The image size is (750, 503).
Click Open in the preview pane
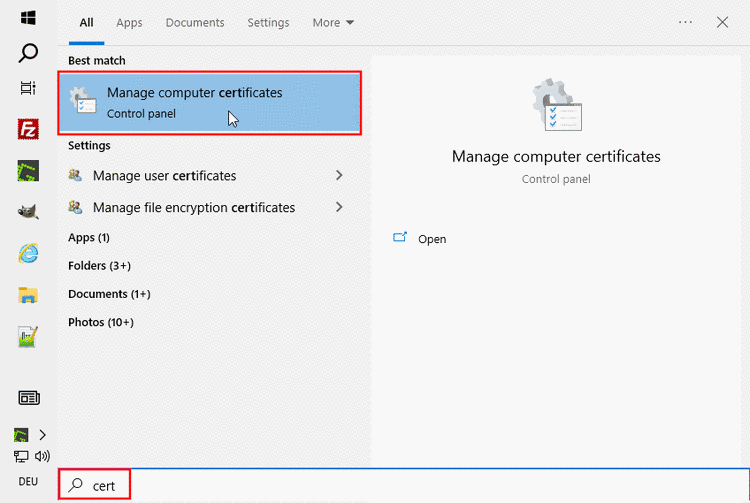pyautogui.click(x=432, y=239)
